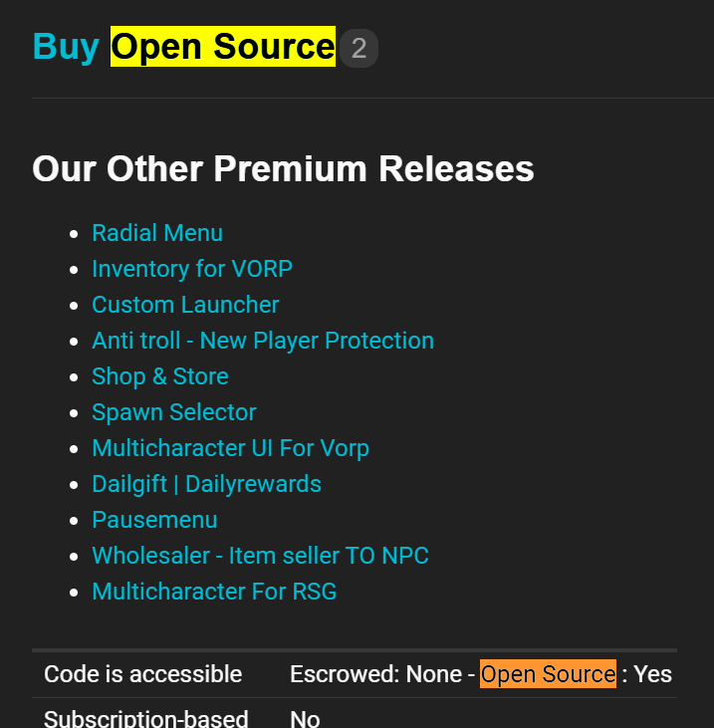714x728 pixels.
Task: Open Wholesaler - Item seller TO NPC
Action: pyautogui.click(x=260, y=556)
